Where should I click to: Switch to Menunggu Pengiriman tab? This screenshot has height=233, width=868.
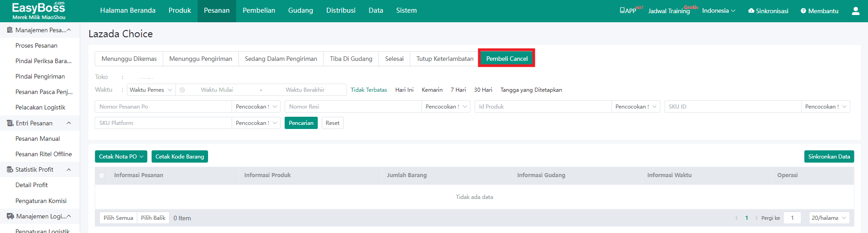[x=201, y=59]
